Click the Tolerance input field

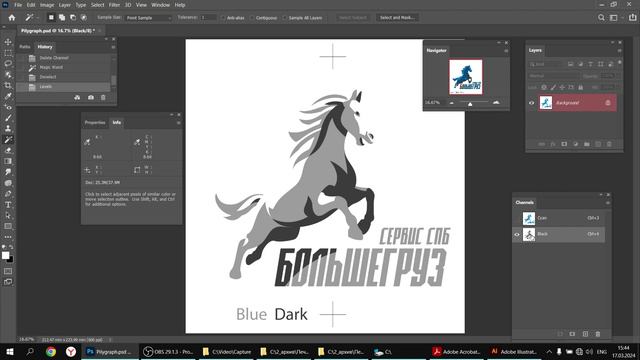[208, 18]
